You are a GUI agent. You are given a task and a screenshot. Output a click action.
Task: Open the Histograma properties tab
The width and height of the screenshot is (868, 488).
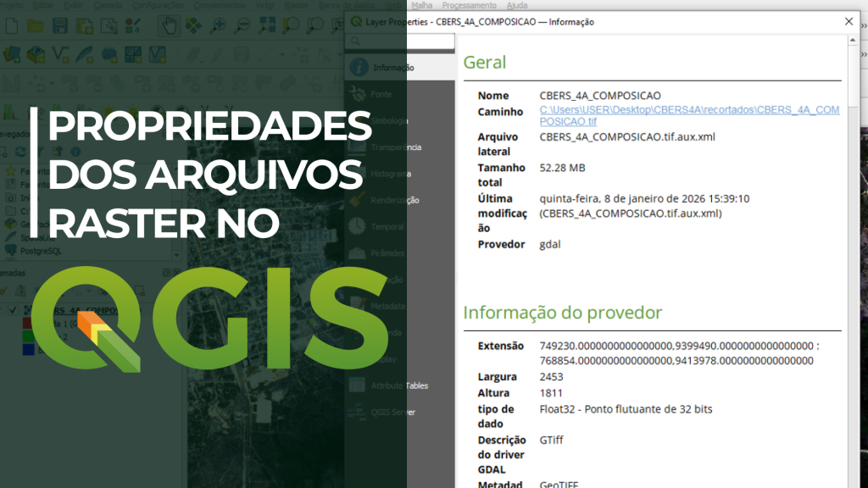391,174
